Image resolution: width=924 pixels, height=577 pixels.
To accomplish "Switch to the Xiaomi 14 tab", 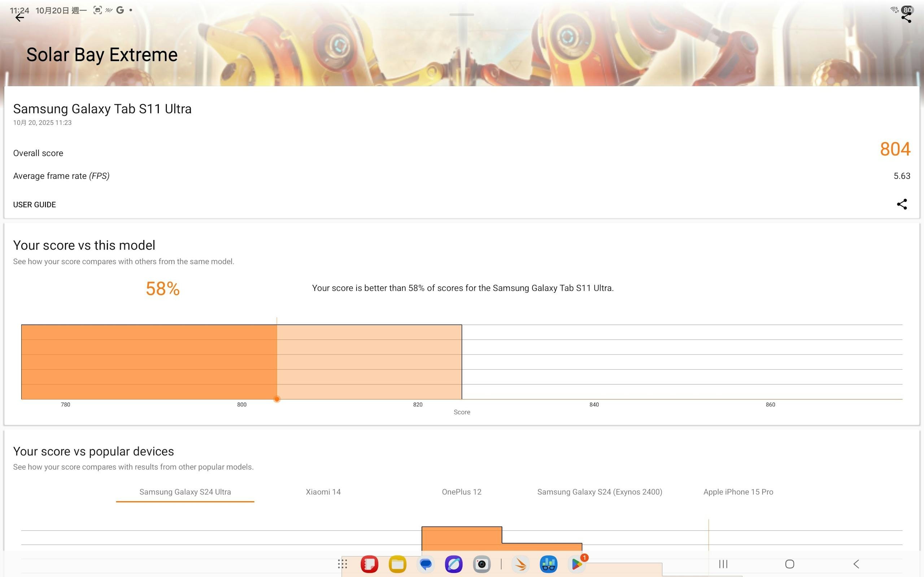I will click(323, 492).
